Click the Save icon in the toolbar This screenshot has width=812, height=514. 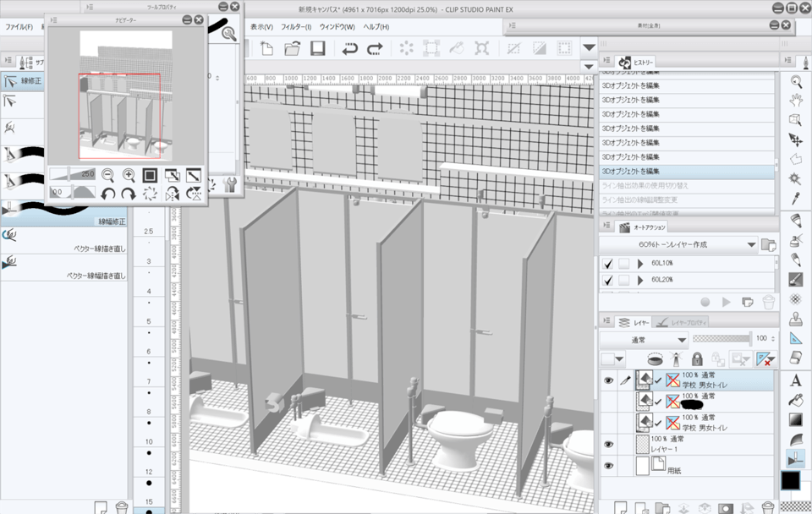click(x=317, y=49)
